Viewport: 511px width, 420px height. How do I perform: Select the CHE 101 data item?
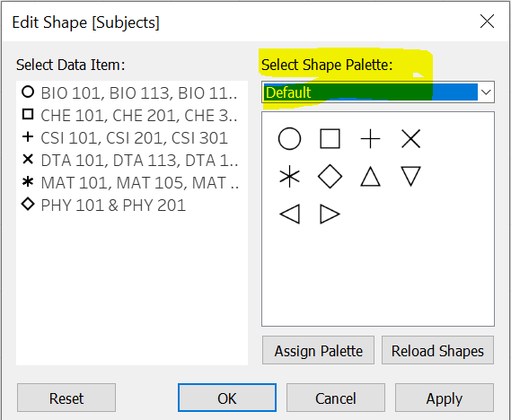click(130, 115)
